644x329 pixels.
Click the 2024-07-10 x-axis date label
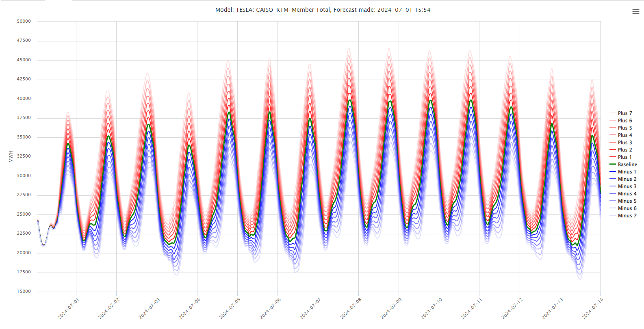coord(432,308)
